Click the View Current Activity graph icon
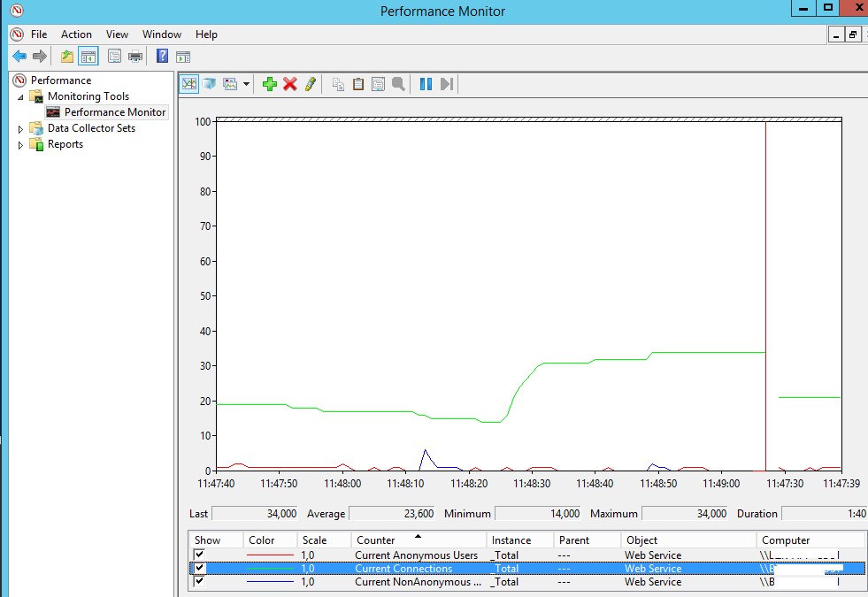Image resolution: width=868 pixels, height=597 pixels. click(x=188, y=84)
